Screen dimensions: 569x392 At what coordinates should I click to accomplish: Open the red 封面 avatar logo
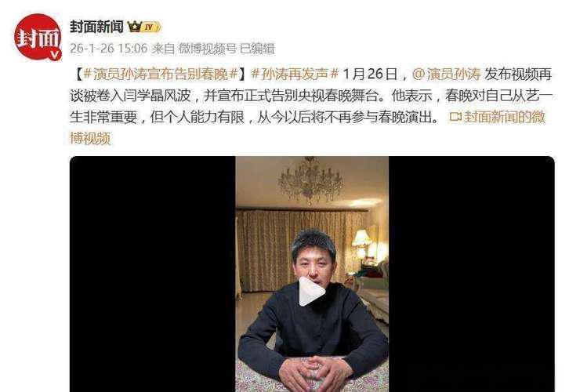[38, 37]
